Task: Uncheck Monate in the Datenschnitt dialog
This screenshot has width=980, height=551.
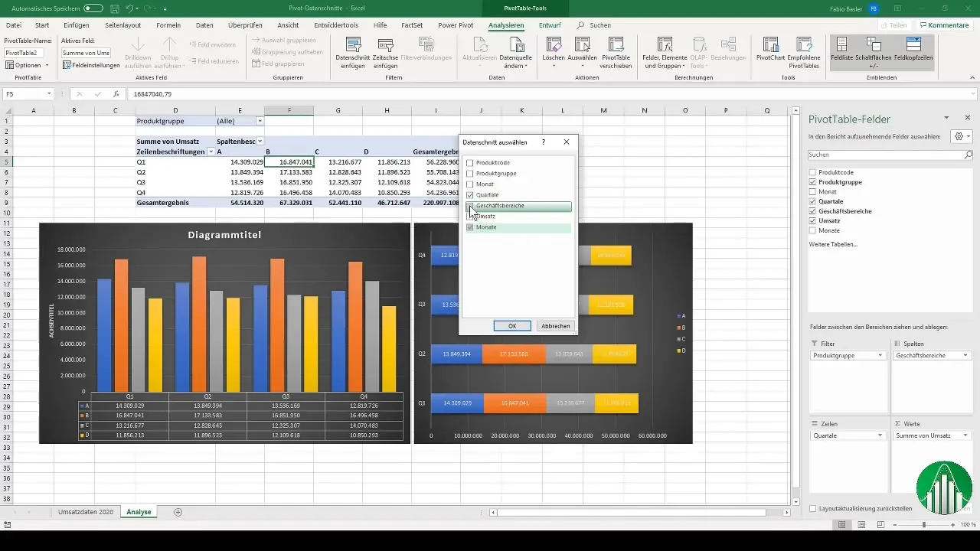Action: 470,227
